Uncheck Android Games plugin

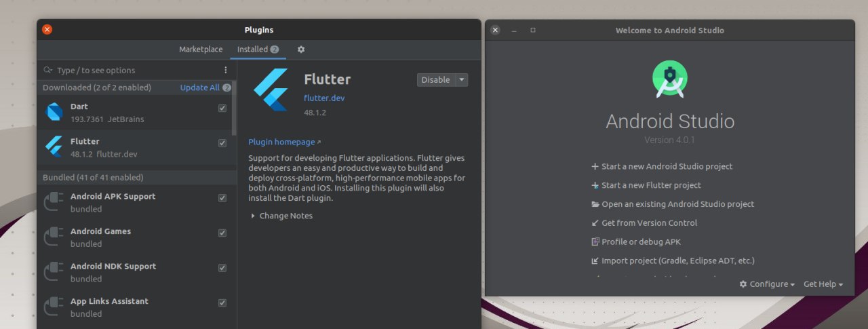point(222,233)
